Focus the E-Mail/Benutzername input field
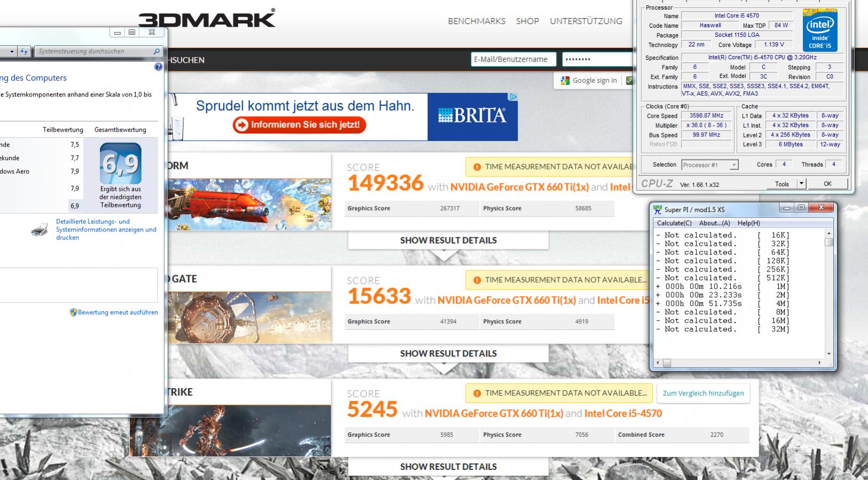Screen dimensions: 868x480 click(513, 59)
